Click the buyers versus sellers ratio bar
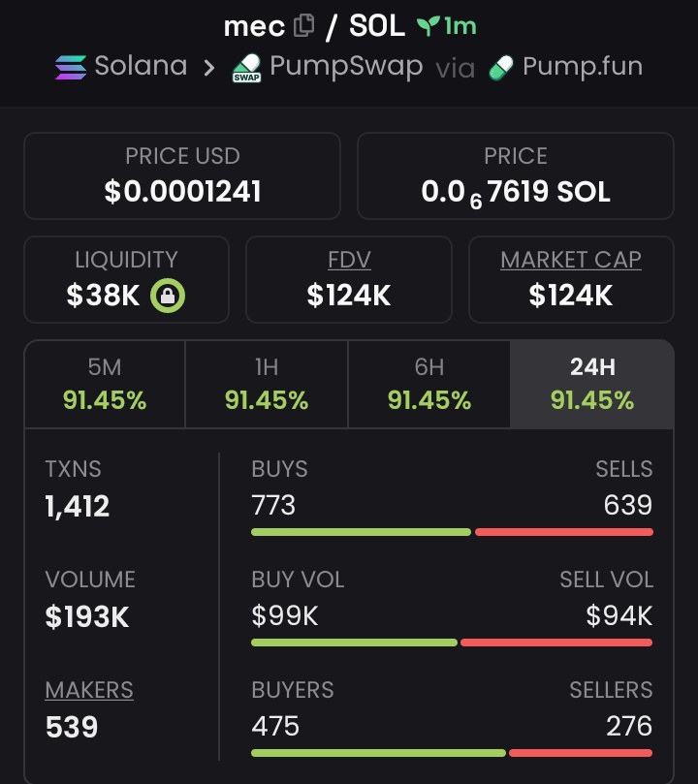698x784 pixels. click(x=452, y=753)
